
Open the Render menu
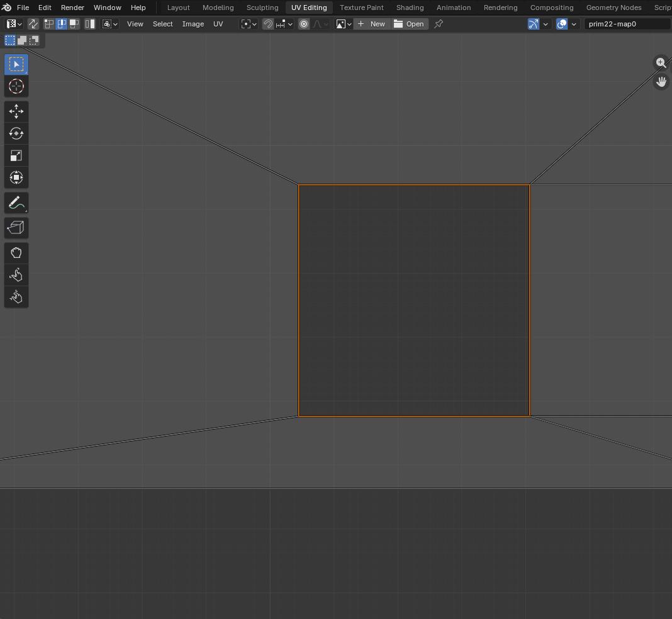tap(72, 8)
